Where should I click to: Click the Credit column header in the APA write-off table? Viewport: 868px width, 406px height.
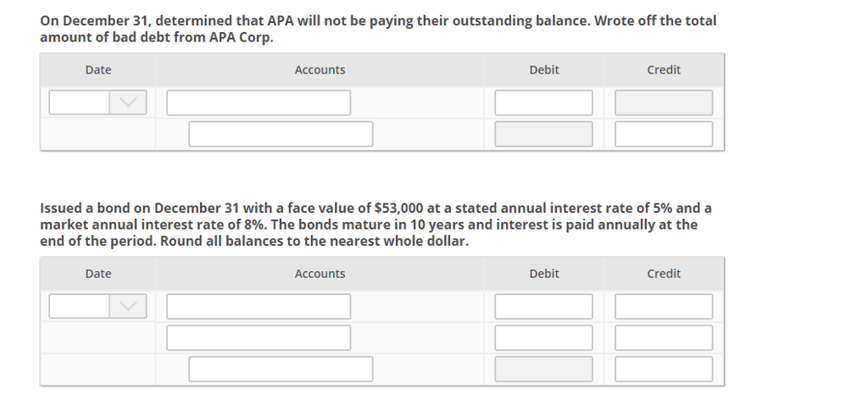click(664, 70)
